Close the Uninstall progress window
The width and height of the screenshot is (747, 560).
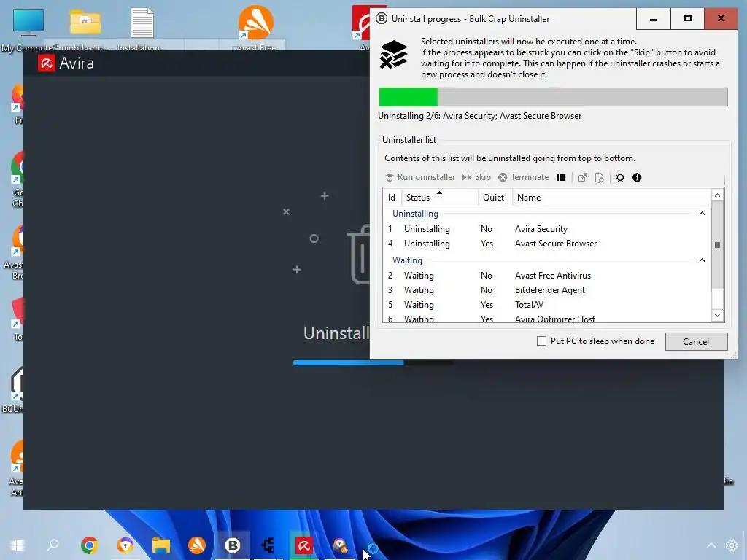click(x=721, y=19)
